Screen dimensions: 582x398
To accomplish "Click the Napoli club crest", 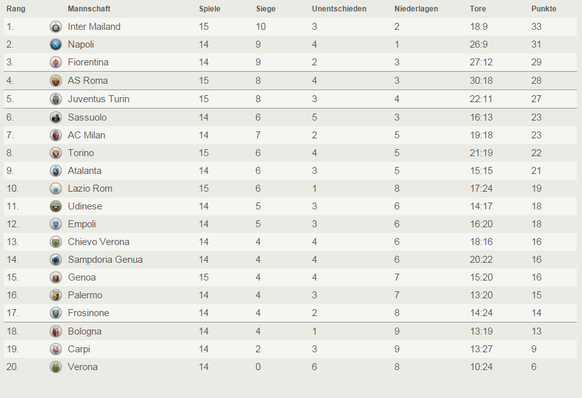I will (56, 45).
